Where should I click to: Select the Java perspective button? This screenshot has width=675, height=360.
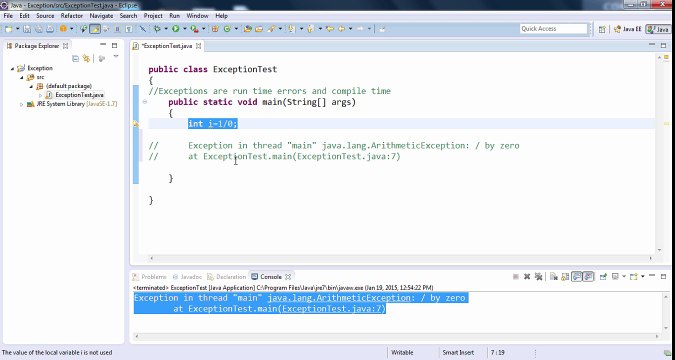click(658, 29)
